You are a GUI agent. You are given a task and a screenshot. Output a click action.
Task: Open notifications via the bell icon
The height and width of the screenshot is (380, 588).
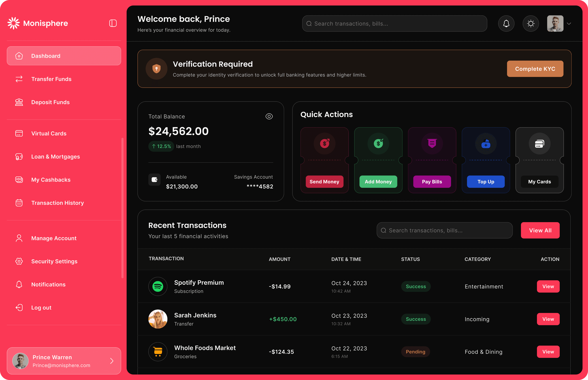tap(506, 23)
